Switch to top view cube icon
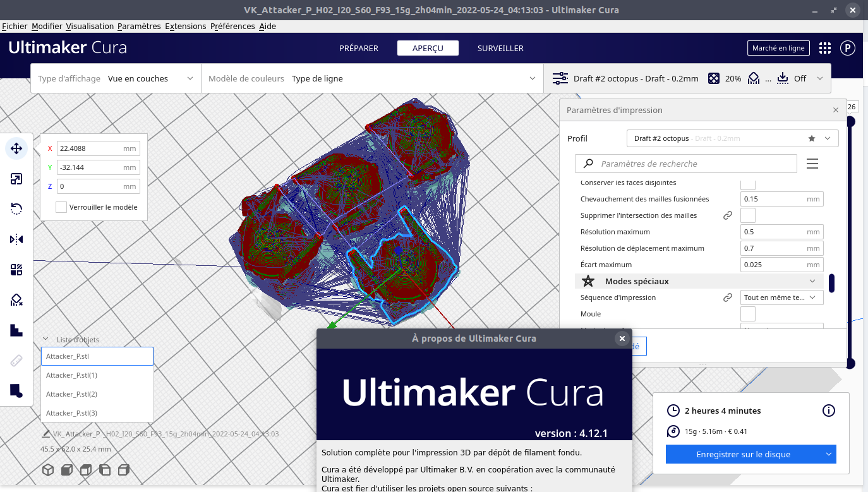 coord(86,470)
